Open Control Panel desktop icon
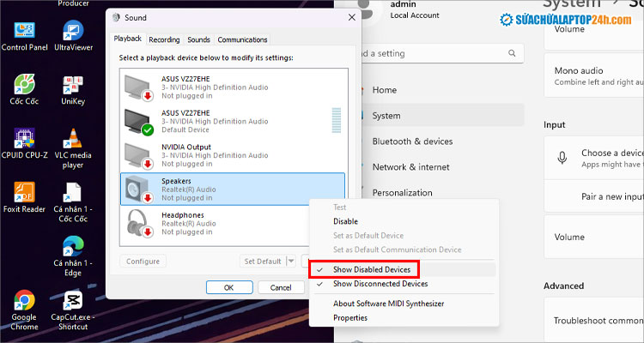Image resolution: width=644 pixels, height=343 pixels. (24, 37)
